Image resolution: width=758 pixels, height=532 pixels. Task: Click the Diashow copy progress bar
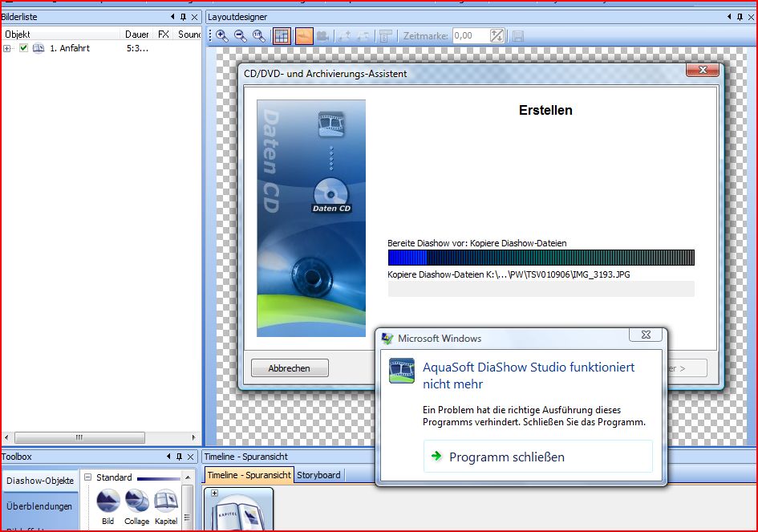coord(541,258)
